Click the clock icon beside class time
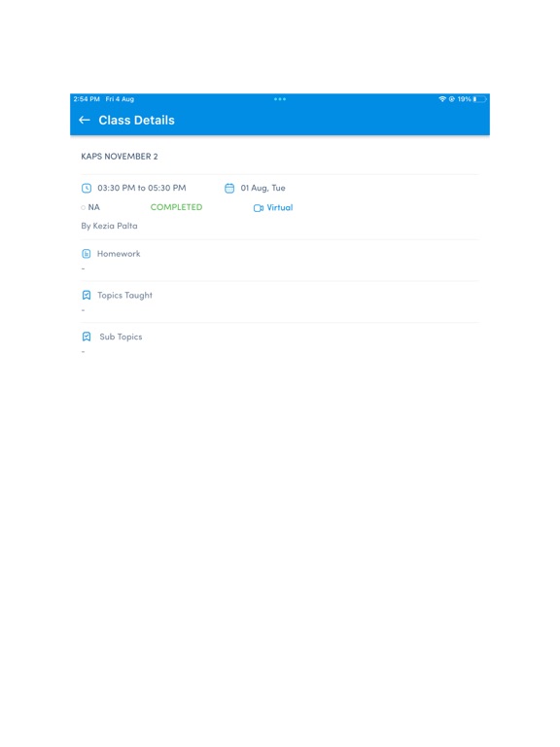The height and width of the screenshot is (747, 560). coord(87,188)
